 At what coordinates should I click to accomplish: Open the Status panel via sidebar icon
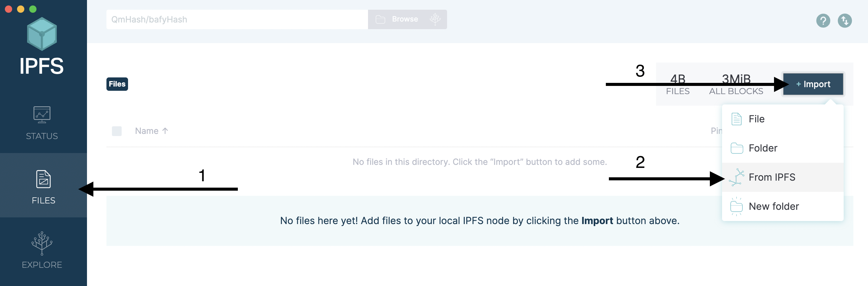tap(42, 114)
